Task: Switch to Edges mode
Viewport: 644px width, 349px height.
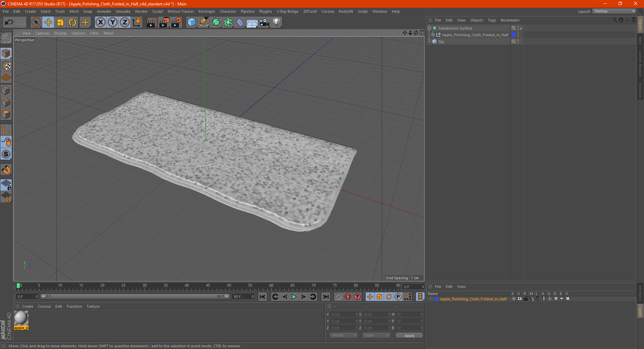Action: click(6, 102)
